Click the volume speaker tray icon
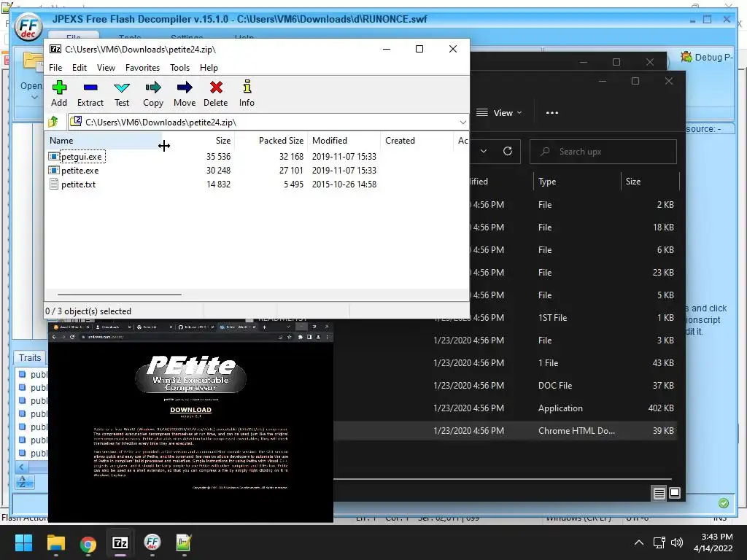747x560 pixels. tap(676, 542)
